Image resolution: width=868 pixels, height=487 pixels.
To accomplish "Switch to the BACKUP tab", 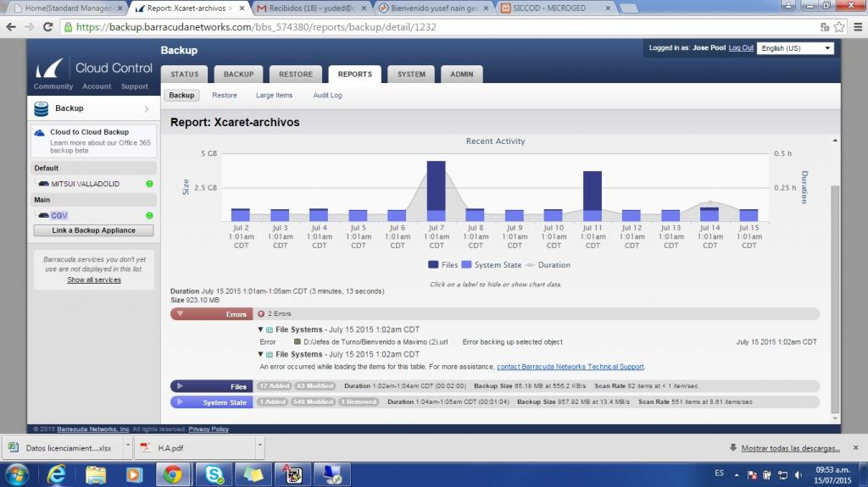I will 238,75.
